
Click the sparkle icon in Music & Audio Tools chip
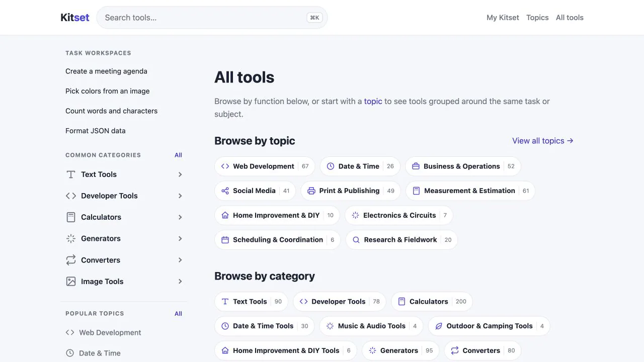[330, 326]
